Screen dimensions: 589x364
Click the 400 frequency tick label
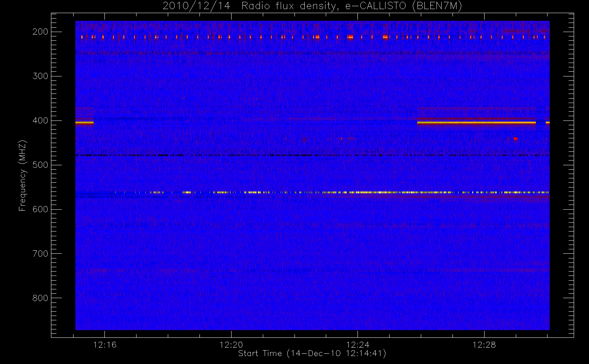(x=40, y=120)
